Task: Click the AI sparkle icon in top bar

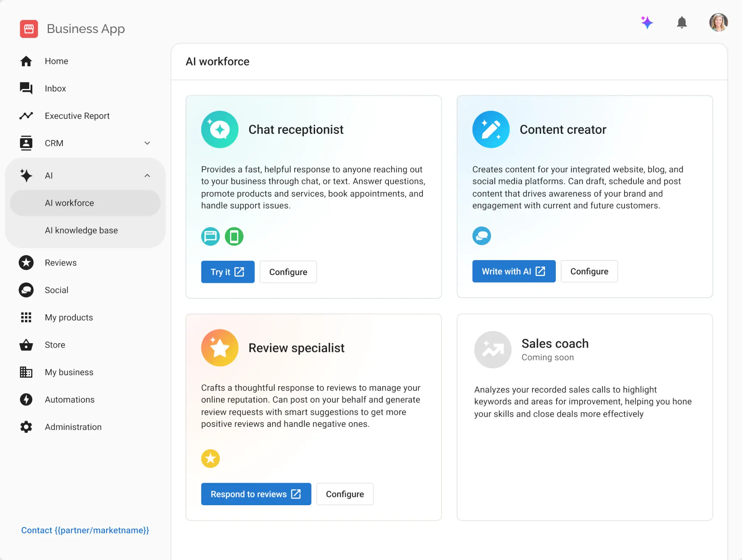Action: tap(647, 22)
